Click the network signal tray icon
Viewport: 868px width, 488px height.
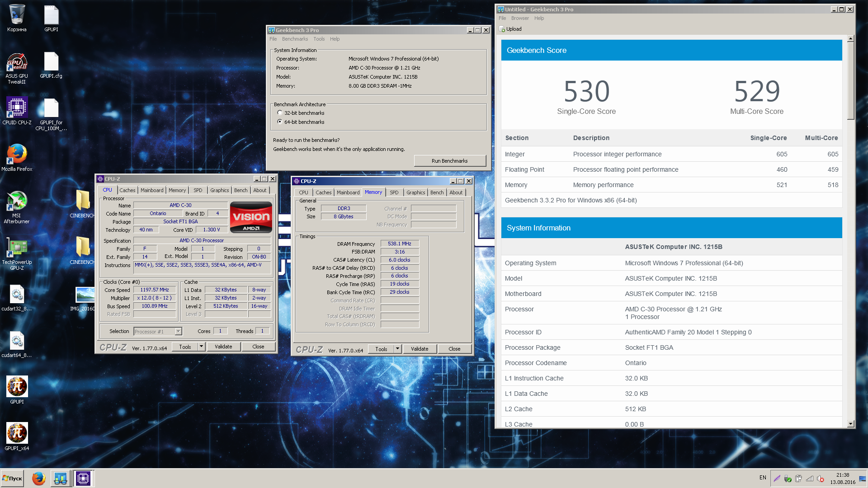[x=810, y=479]
